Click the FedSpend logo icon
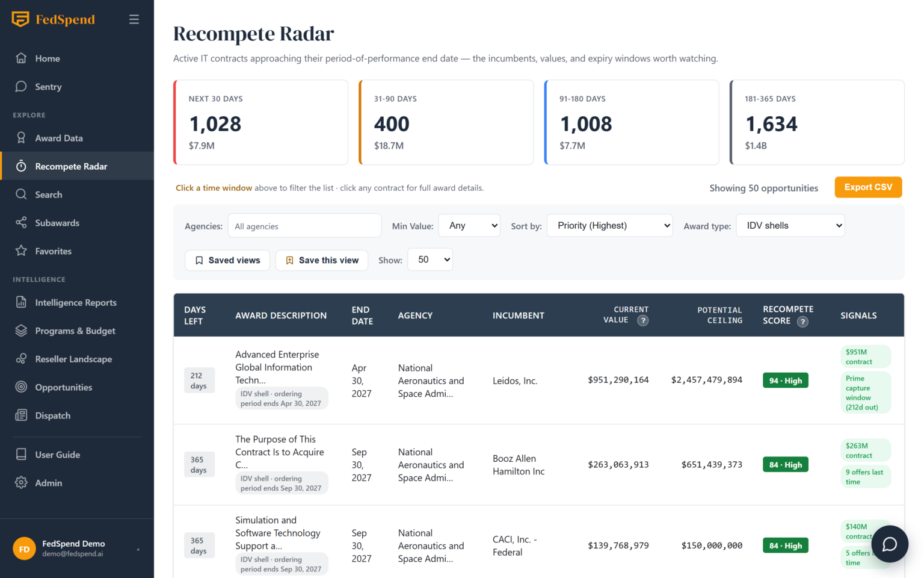Image resolution: width=924 pixels, height=578 pixels. 20,19
